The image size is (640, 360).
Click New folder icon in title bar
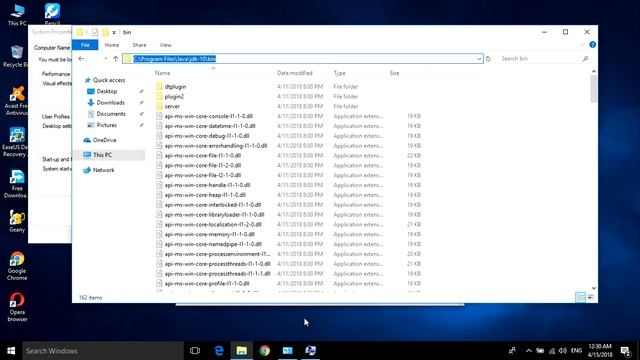pos(105,32)
